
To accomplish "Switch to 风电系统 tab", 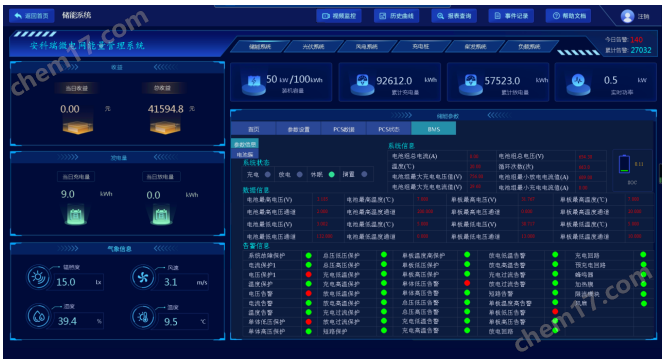I will pos(367,47).
